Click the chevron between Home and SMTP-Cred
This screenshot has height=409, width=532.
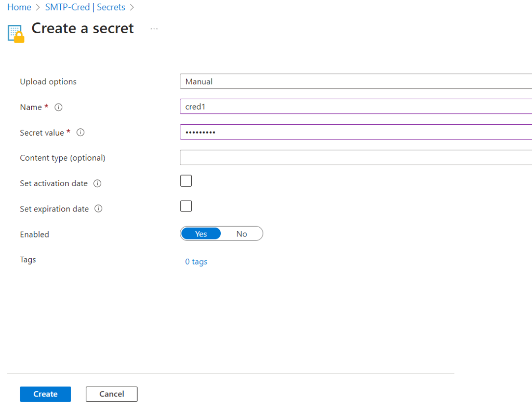point(36,7)
